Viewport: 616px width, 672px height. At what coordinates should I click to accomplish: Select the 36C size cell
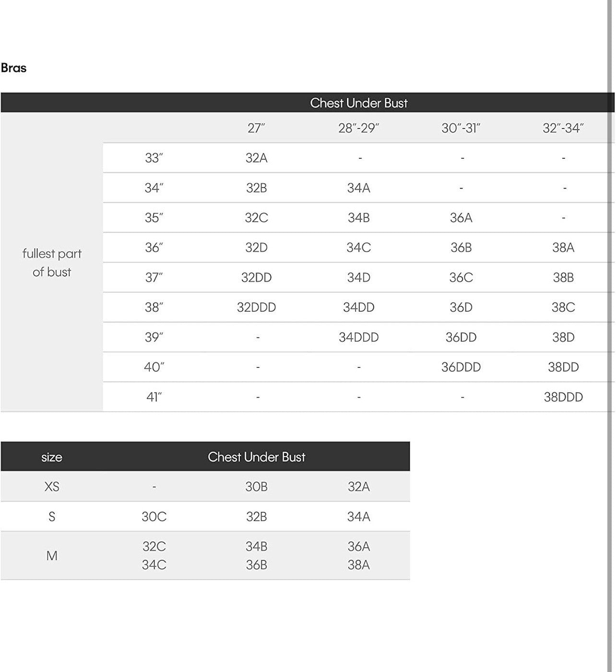461,277
